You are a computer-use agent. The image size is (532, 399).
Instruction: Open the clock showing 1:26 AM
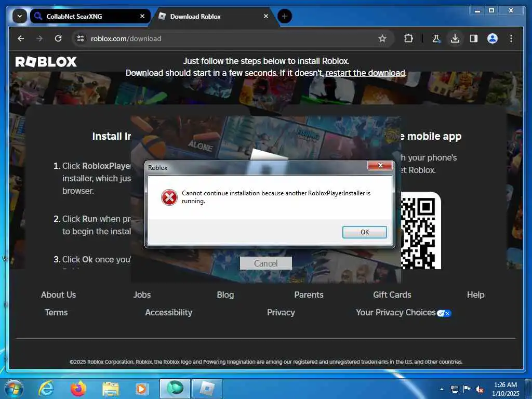[506, 389]
